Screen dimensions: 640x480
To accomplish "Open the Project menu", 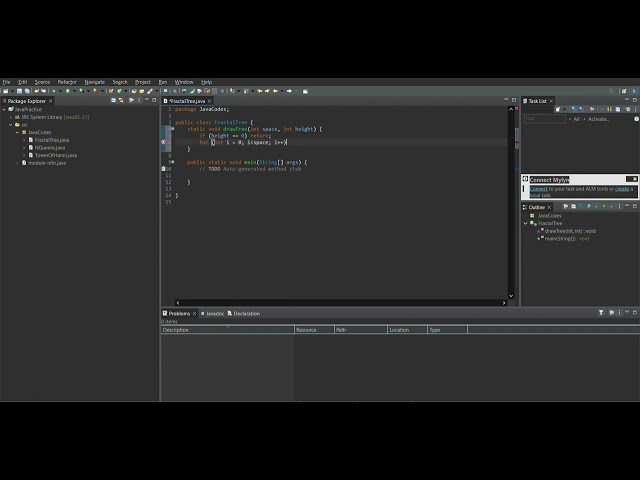I will 143,82.
